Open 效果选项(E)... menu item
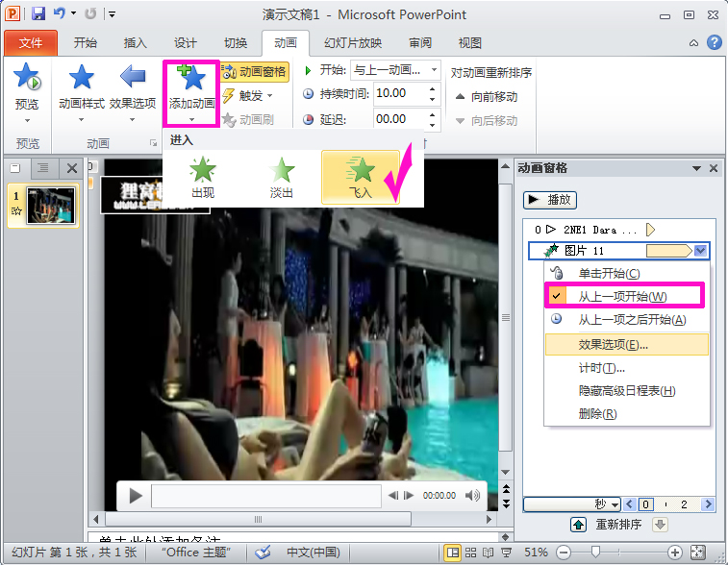The height and width of the screenshot is (565, 728). (627, 345)
